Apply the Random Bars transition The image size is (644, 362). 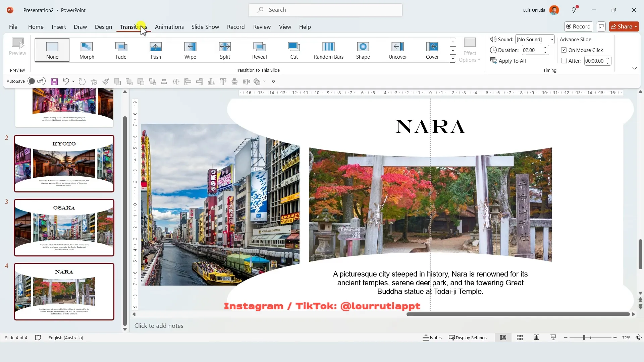pyautogui.click(x=328, y=50)
